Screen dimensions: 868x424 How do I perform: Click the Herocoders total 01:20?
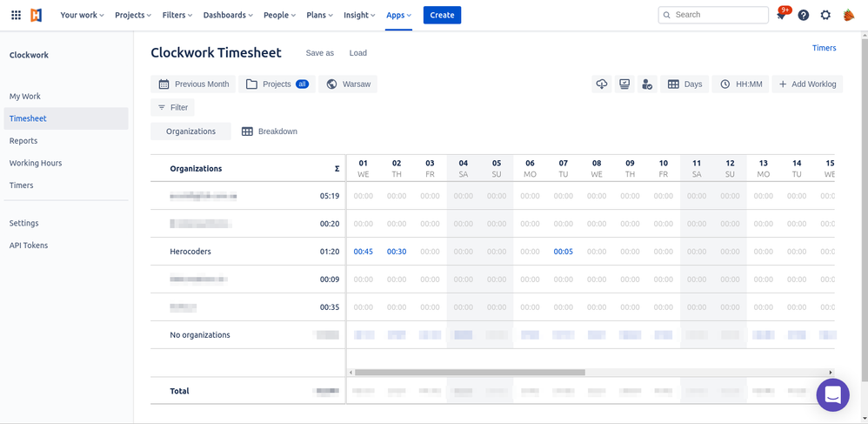click(330, 252)
